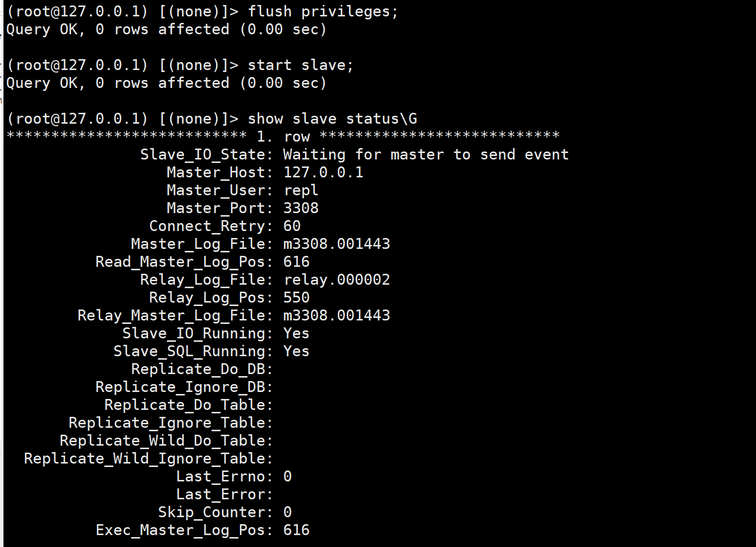
Task: Click the 'start slave;' command text
Action: tap(300, 65)
